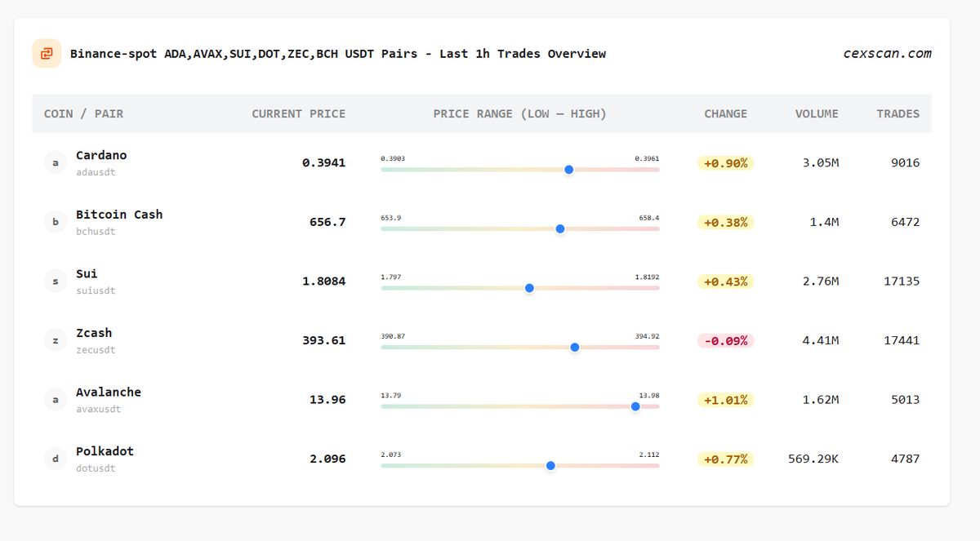Viewport: 980px width, 541px height.
Task: Select the Polkadot table row
Action: 490,459
